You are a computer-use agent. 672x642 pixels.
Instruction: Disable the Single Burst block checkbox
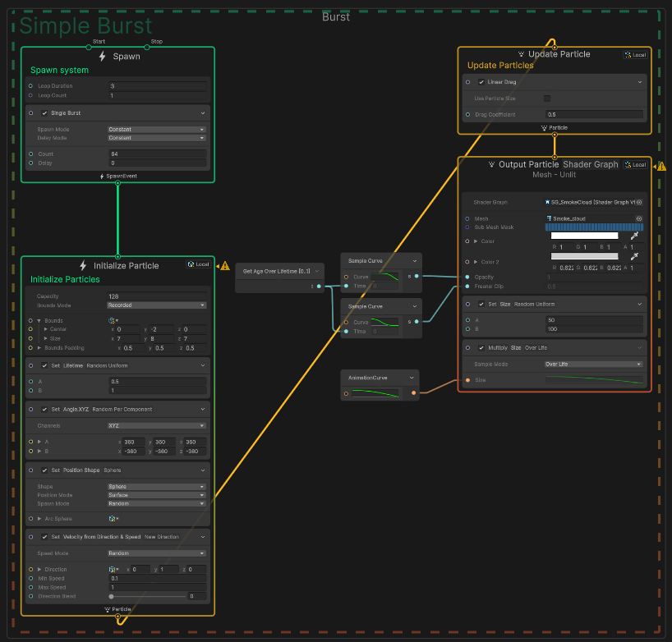click(x=45, y=112)
